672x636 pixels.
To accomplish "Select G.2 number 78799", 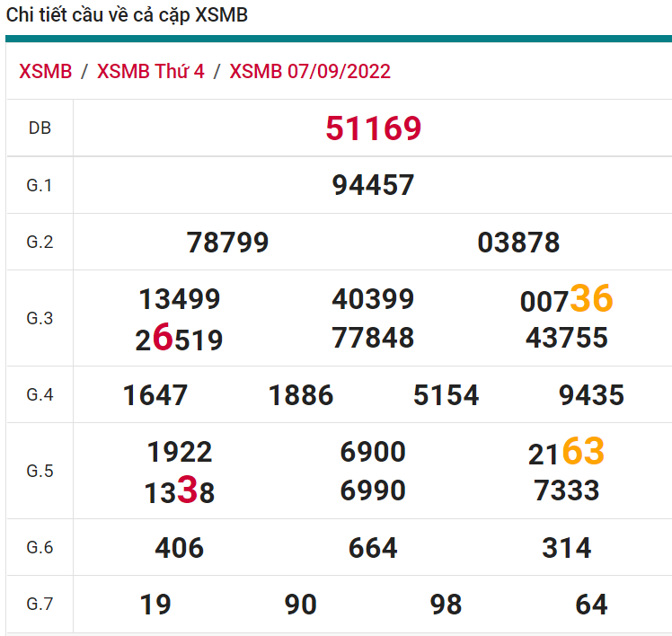I will tap(227, 243).
